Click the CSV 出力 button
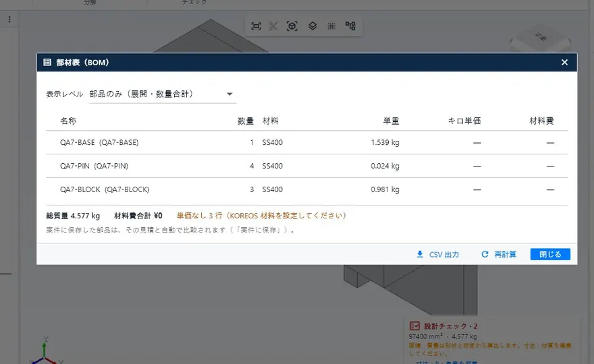This screenshot has height=364, width=594. pyautogui.click(x=437, y=254)
